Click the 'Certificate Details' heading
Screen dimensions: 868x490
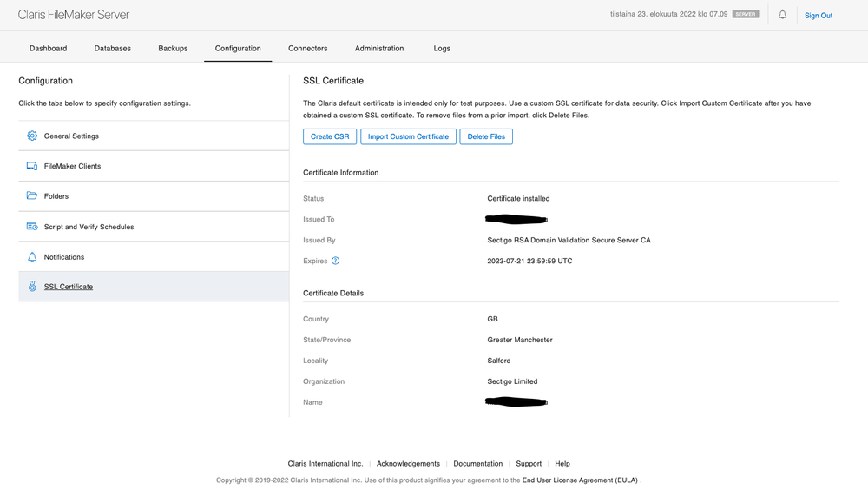[x=333, y=294]
